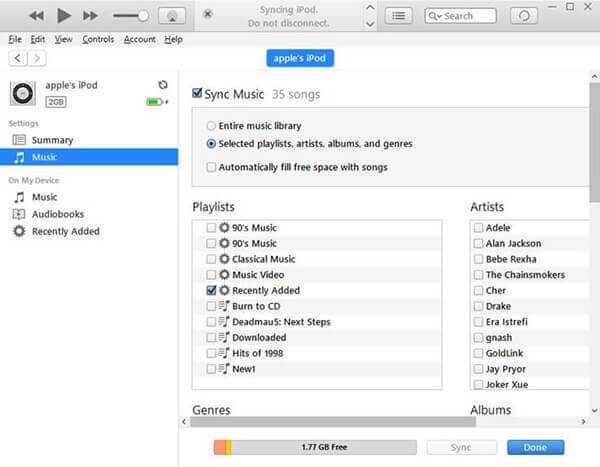Click the Search field
The image size is (600, 467).
tap(460, 16)
